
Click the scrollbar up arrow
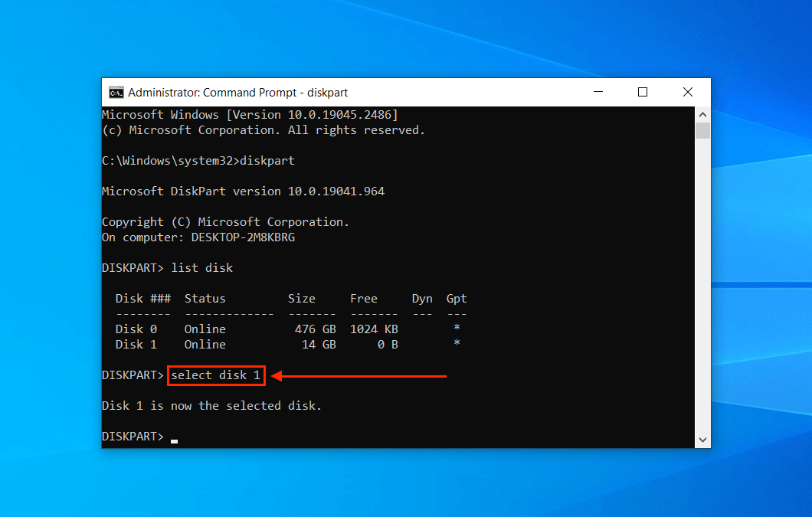point(702,113)
